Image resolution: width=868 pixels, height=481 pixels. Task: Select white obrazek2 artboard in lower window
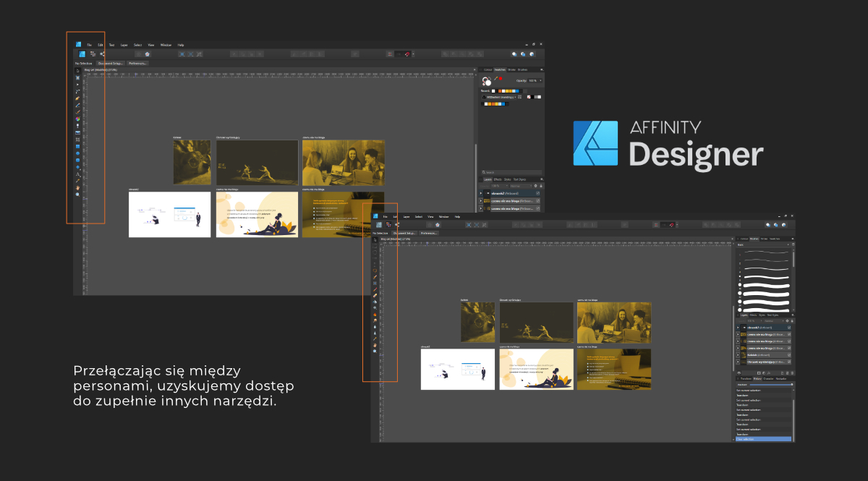pyautogui.click(x=458, y=370)
